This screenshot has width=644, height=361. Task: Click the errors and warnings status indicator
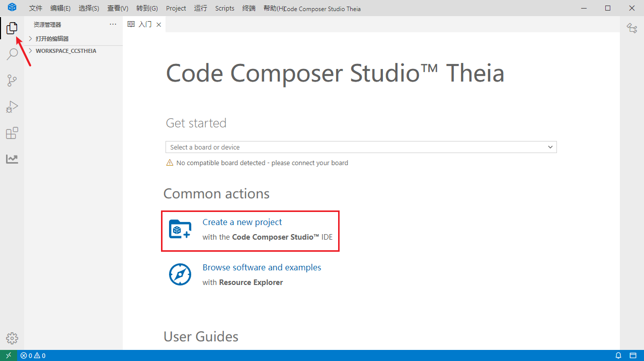point(33,355)
